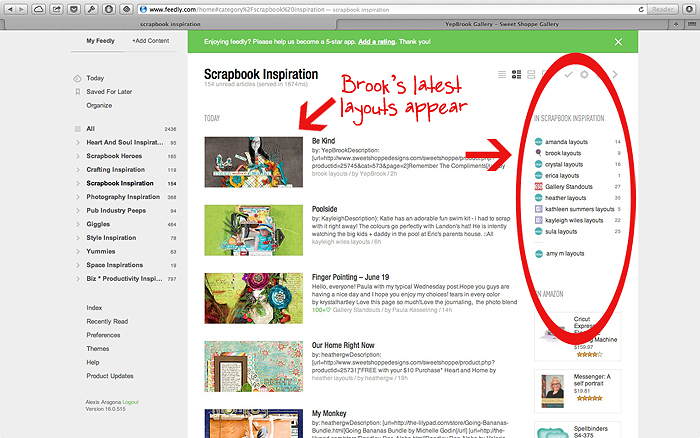The height and width of the screenshot is (438, 700).
Task: Click the brook layouts feed icon
Action: click(538, 153)
